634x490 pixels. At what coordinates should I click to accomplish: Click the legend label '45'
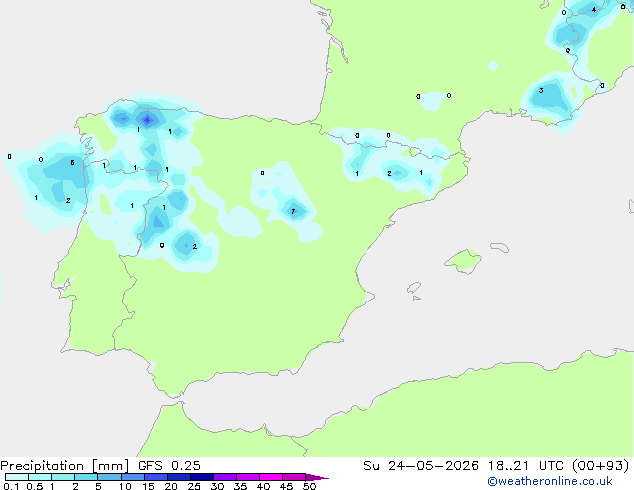[x=286, y=486]
